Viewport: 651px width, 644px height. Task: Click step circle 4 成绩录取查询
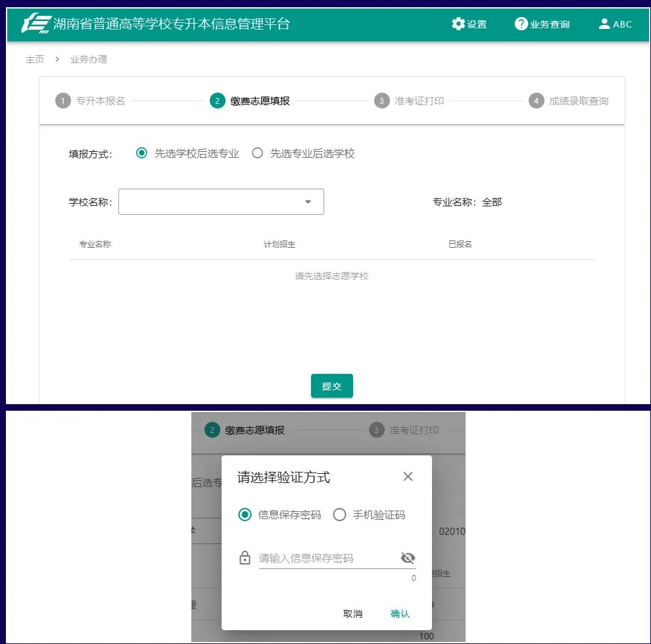coord(535,101)
